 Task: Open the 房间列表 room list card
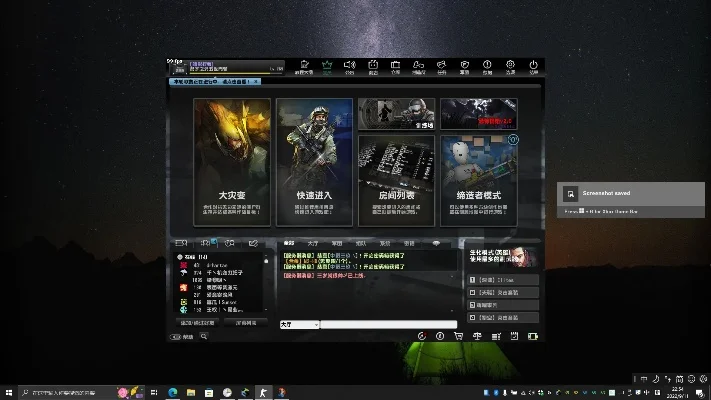[x=396, y=180]
